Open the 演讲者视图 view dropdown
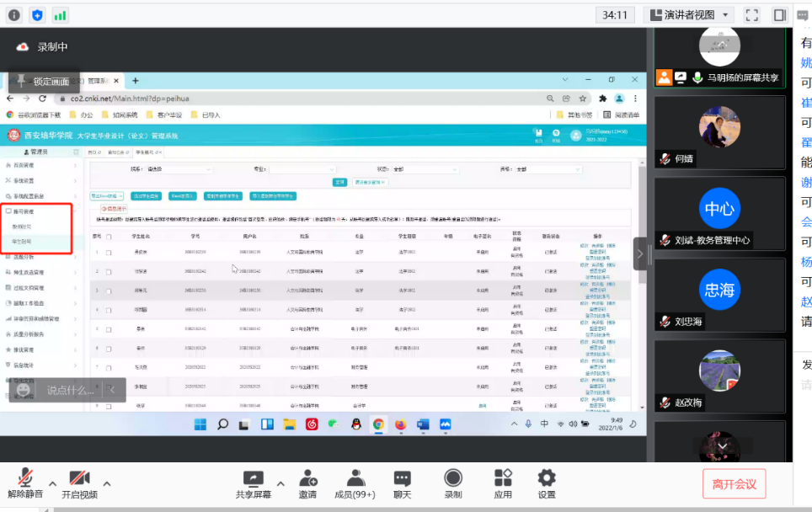Viewport: 812px width, 512px height. click(x=688, y=15)
